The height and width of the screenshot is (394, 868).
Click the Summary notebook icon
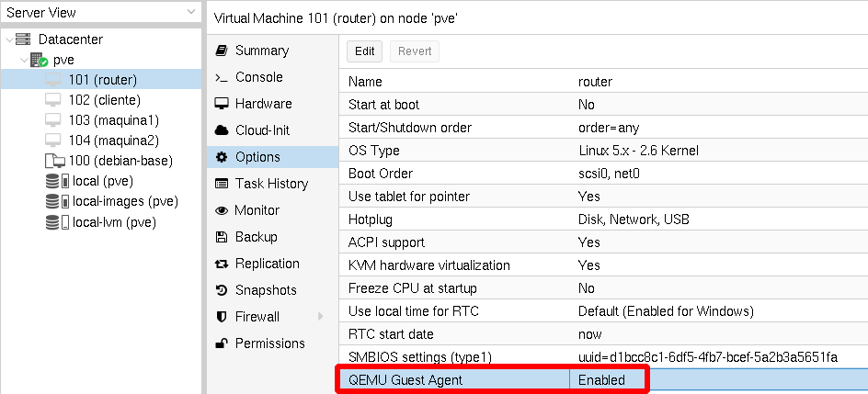tap(221, 51)
